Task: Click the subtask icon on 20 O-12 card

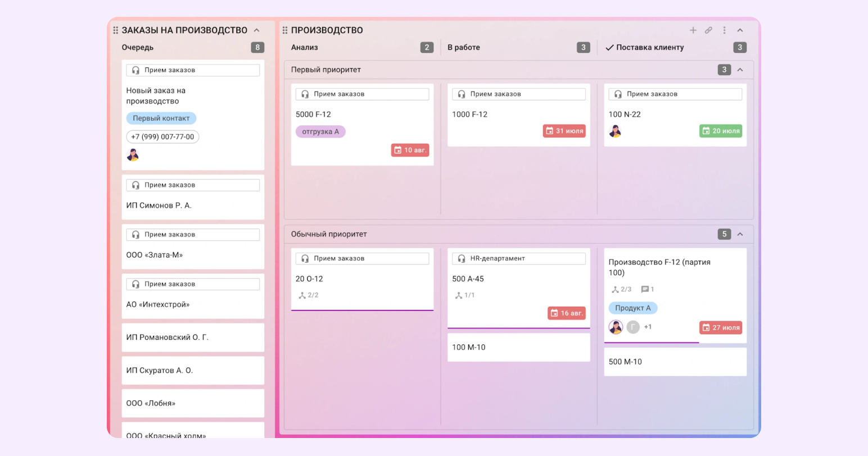Action: click(302, 295)
